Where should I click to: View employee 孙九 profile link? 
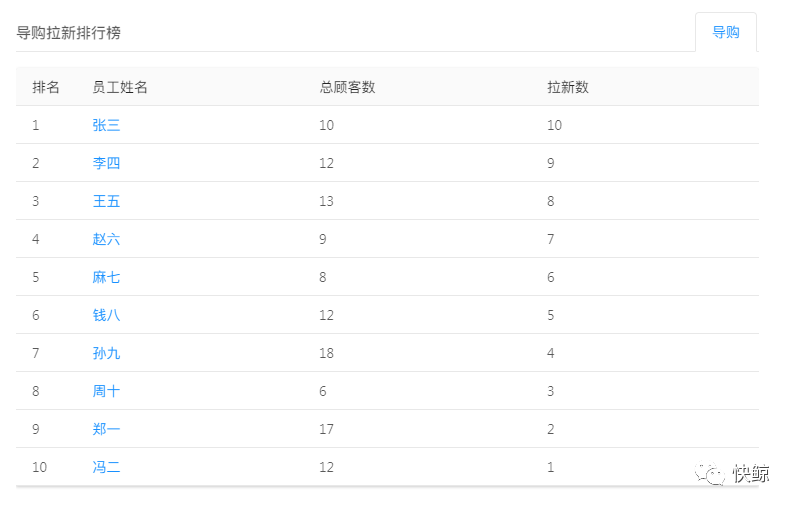[x=106, y=353]
